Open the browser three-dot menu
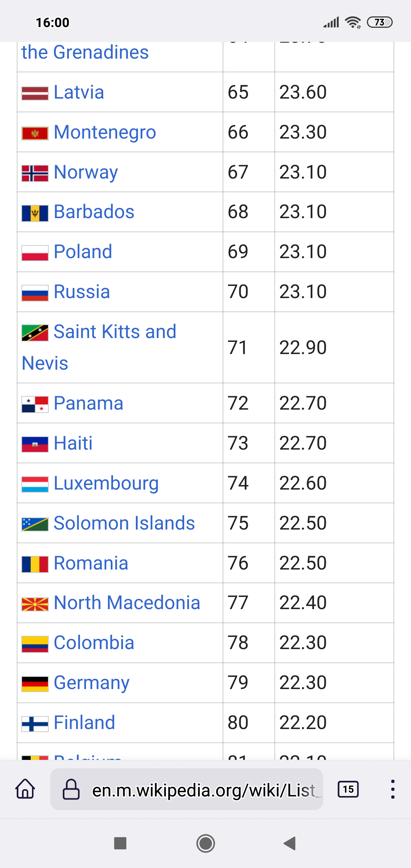The height and width of the screenshot is (868, 411). pos(392,789)
